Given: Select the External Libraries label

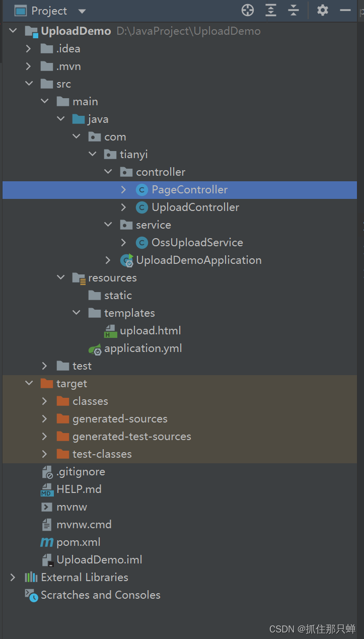Looking at the screenshot, I should 85,578.
